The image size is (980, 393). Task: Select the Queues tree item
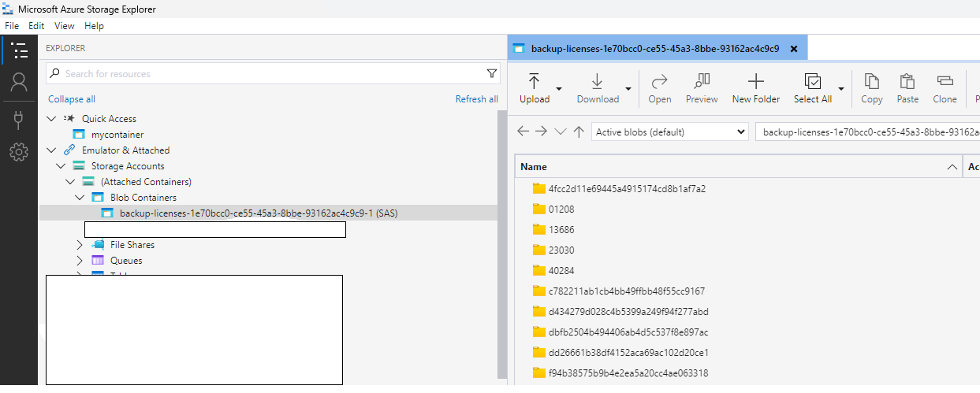tap(126, 261)
